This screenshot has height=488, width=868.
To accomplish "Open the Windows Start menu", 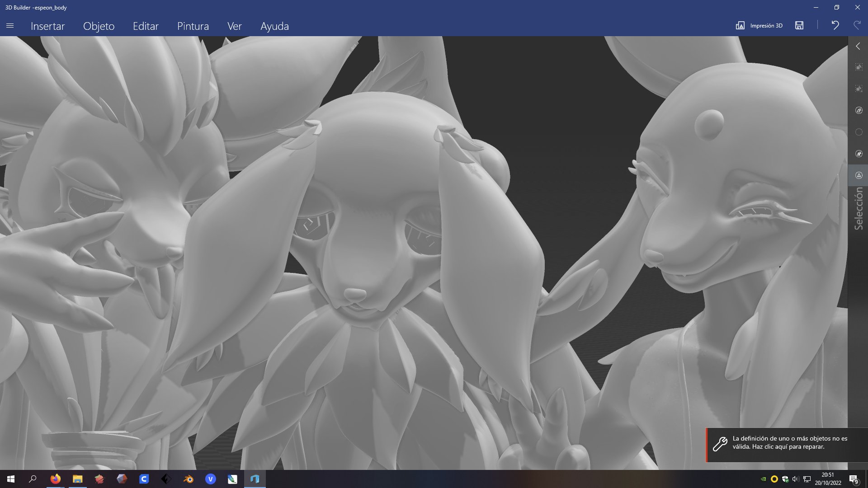I will pos(11,479).
